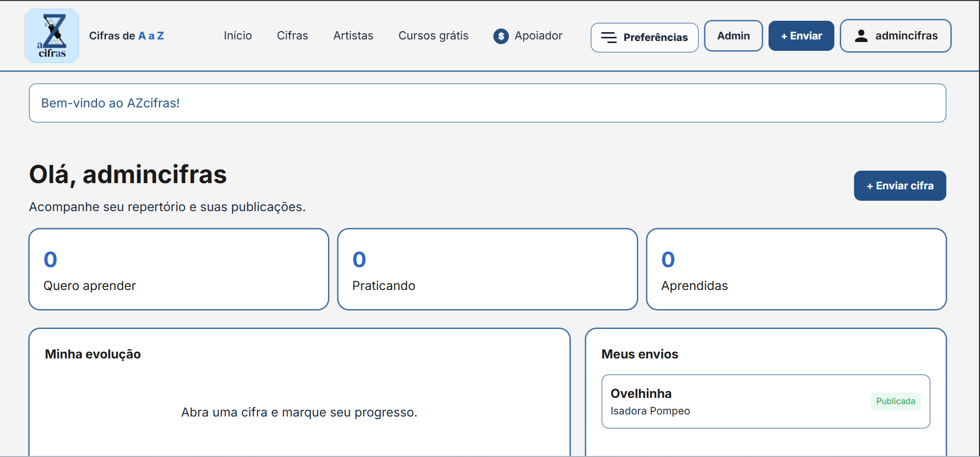Open Cursos grátis page

[x=433, y=36]
